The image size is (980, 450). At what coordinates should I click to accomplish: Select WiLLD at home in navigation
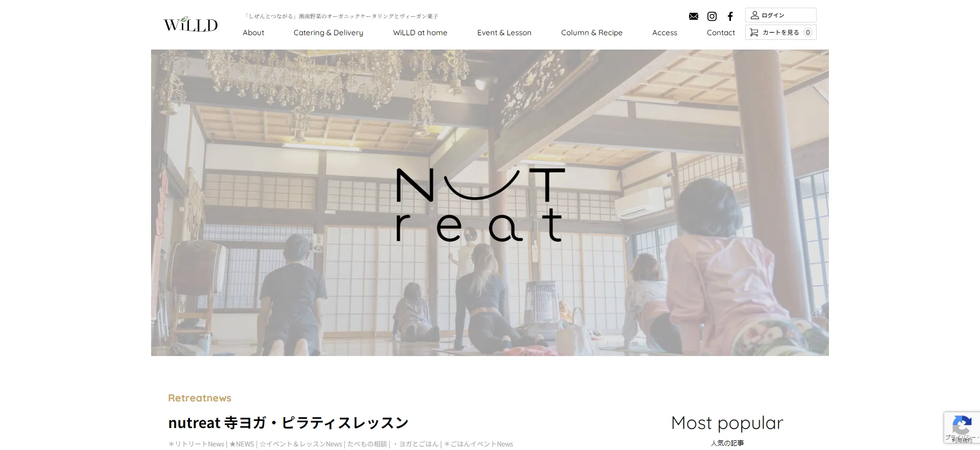(x=420, y=33)
